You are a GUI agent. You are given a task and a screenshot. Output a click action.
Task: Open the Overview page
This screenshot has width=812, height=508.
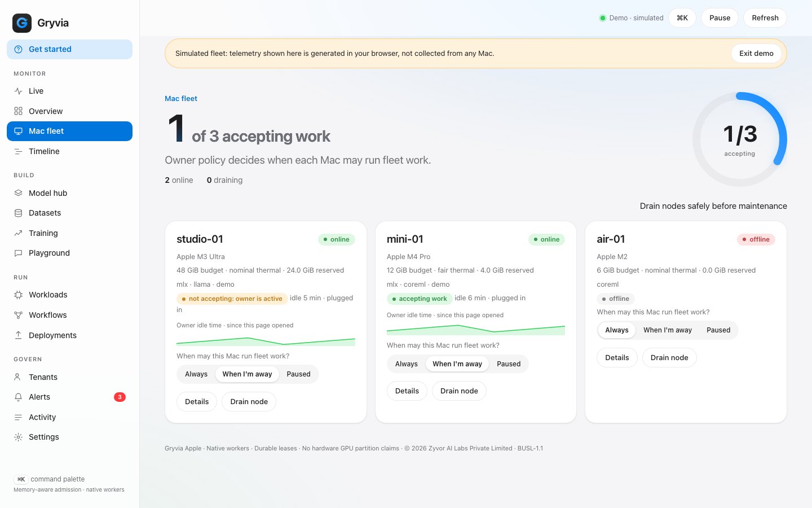point(69,111)
